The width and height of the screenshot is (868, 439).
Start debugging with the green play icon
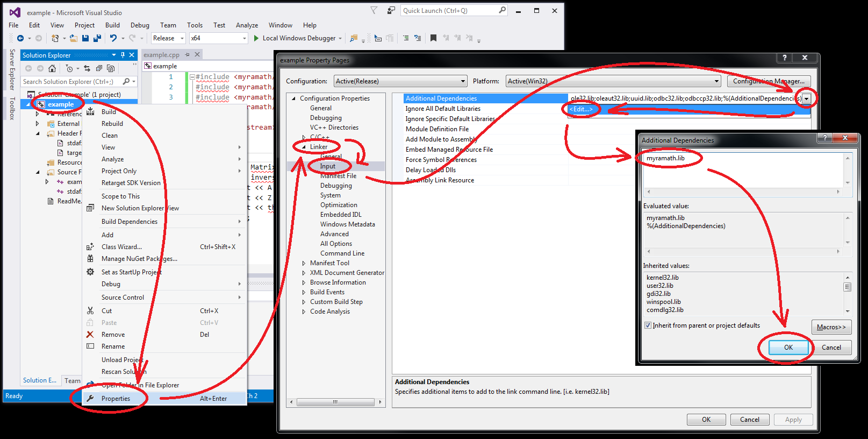(x=256, y=38)
